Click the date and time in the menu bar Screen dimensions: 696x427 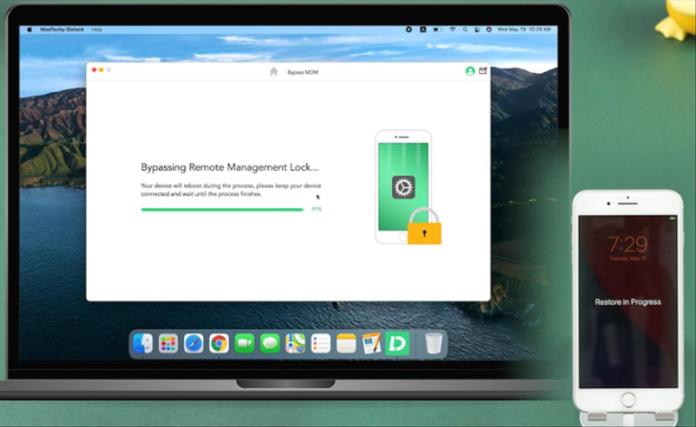pyautogui.click(x=524, y=29)
